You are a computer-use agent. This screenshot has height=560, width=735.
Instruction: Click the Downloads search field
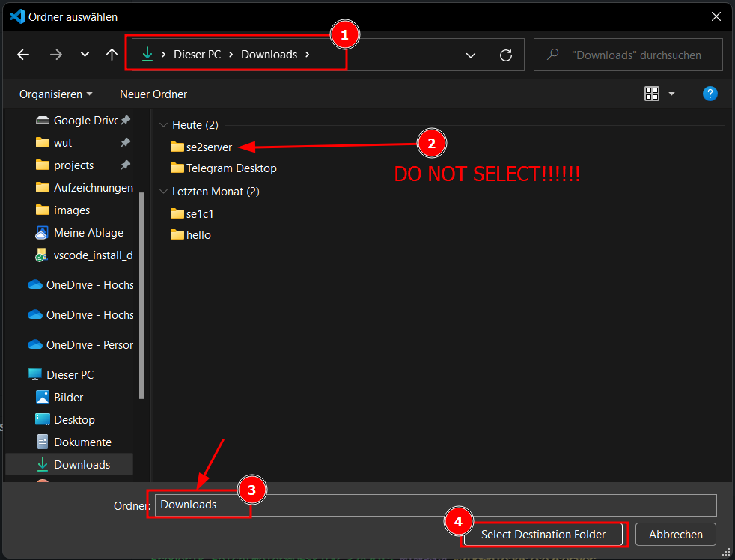coord(628,55)
